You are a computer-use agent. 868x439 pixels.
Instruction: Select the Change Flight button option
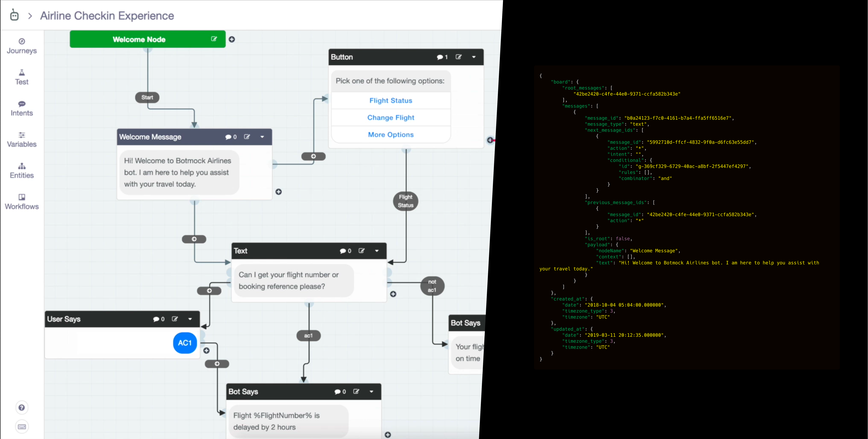pos(391,117)
